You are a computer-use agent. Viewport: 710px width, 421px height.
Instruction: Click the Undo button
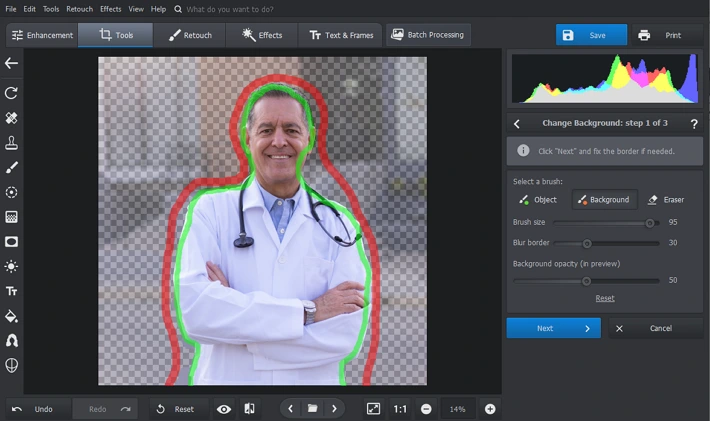(x=38, y=409)
